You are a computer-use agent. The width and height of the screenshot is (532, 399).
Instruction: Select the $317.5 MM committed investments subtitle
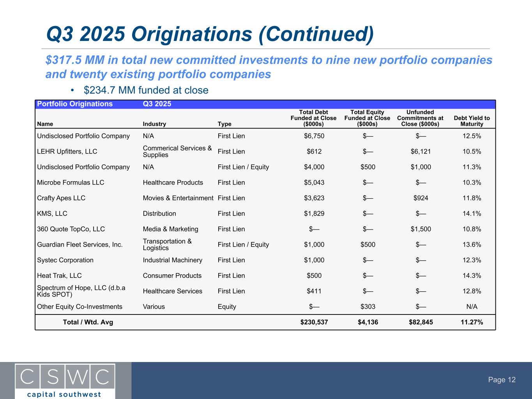(269, 67)
